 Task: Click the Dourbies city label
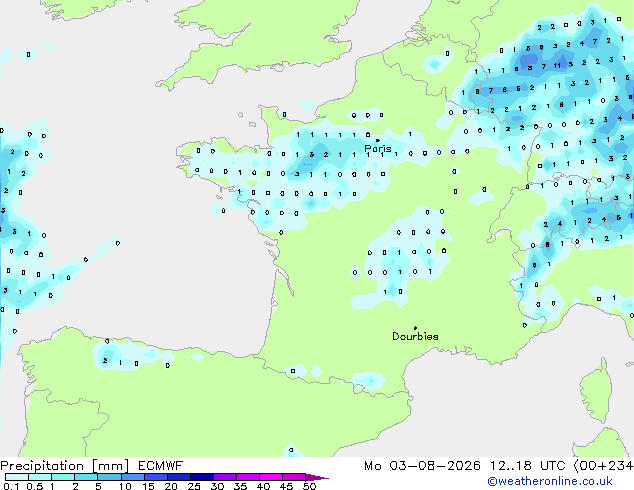click(415, 336)
